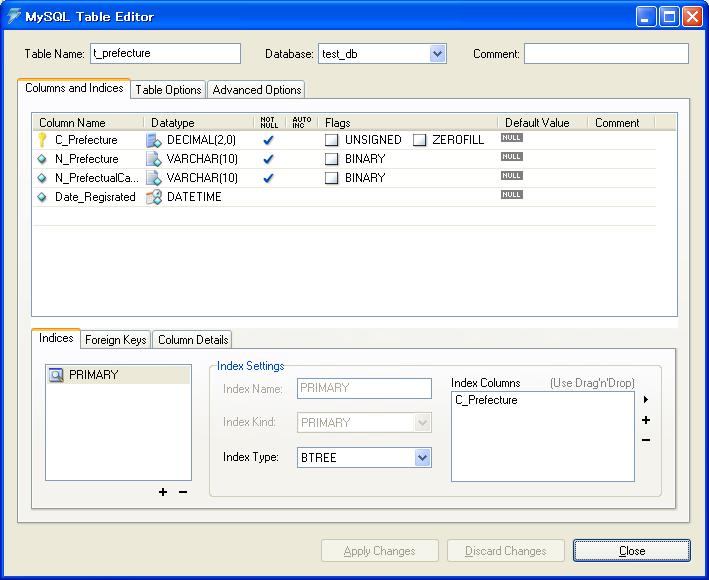The image size is (709, 580).
Task: Enable BINARY flag for N_Prefecture
Action: 331,159
